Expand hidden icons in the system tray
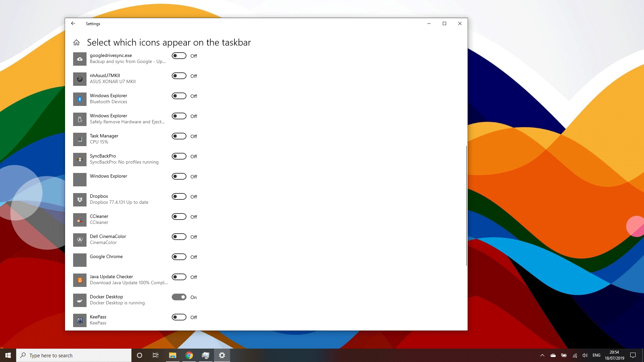 pyautogui.click(x=542, y=355)
